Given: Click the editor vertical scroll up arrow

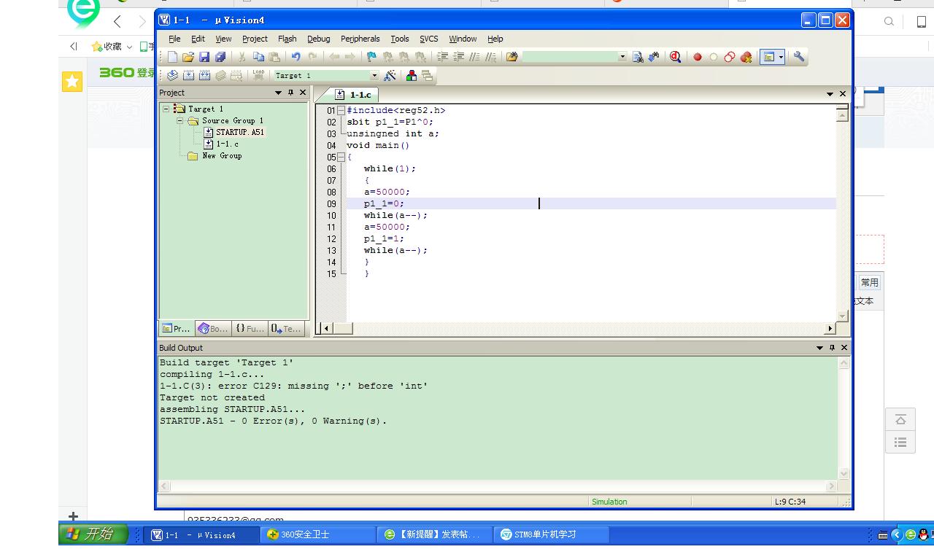Looking at the screenshot, I should [x=842, y=115].
